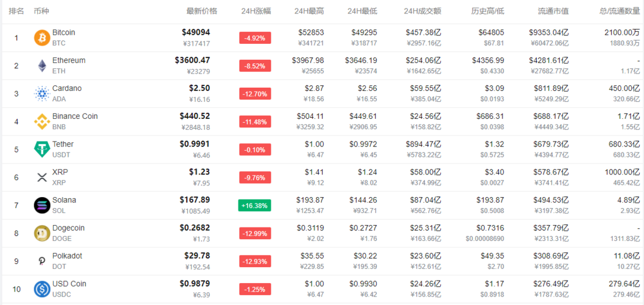Sort by 24H成交额 column header
Screen dimensions: 644x305
coord(422,11)
